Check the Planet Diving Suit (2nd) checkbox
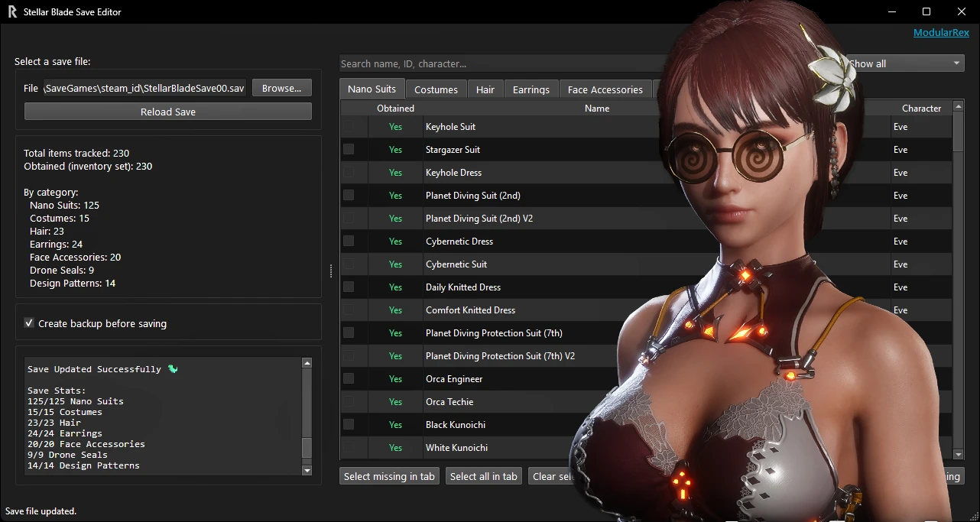This screenshot has height=522, width=980. point(349,196)
